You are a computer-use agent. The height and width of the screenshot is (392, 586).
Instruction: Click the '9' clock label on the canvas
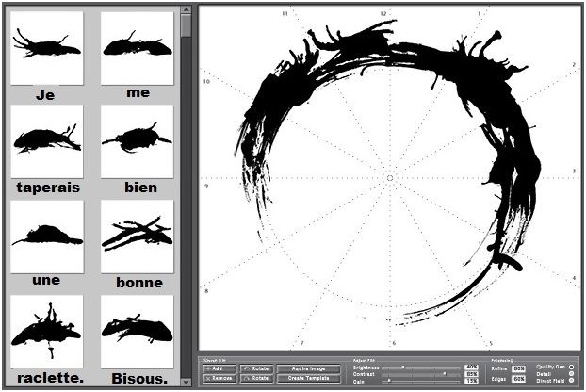click(206, 186)
